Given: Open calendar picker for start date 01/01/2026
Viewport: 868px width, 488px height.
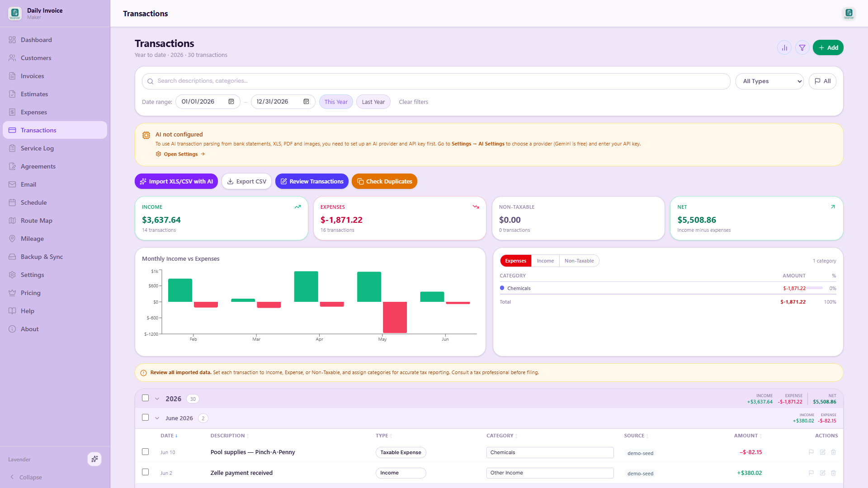Looking at the screenshot, I should (231, 102).
